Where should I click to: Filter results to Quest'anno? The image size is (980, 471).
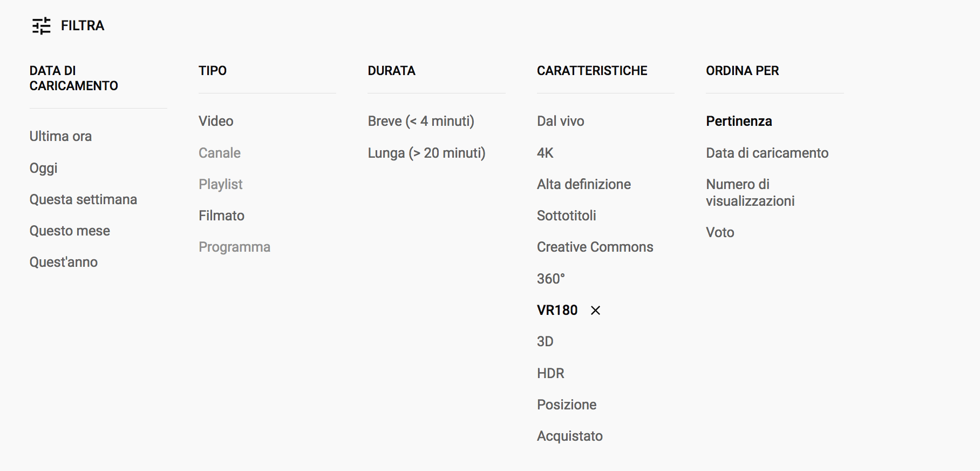64,262
